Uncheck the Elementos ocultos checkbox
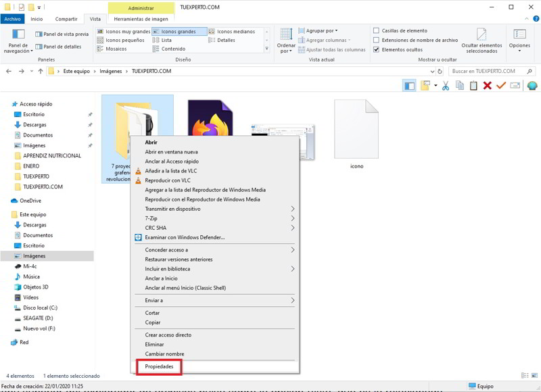This screenshot has width=541, height=392. tap(377, 49)
